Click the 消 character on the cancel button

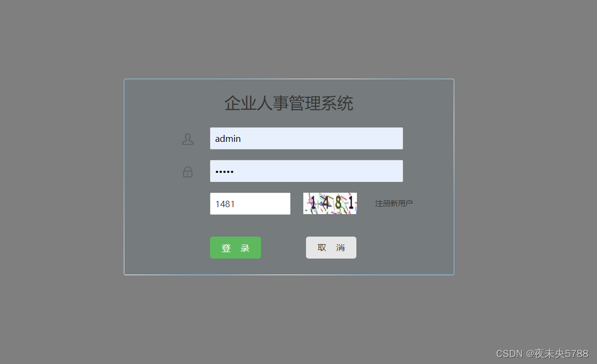pyautogui.click(x=340, y=248)
